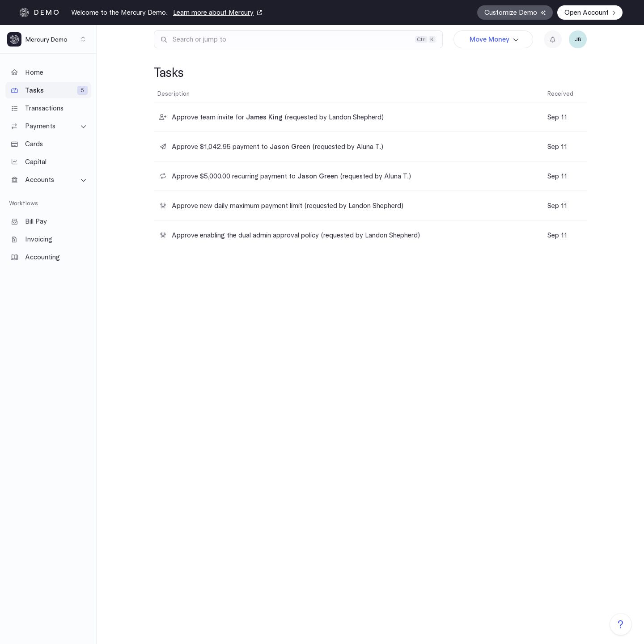This screenshot has height=644, width=644.
Task: Click the Mercury logo in top banner
Action: pyautogui.click(x=24, y=13)
